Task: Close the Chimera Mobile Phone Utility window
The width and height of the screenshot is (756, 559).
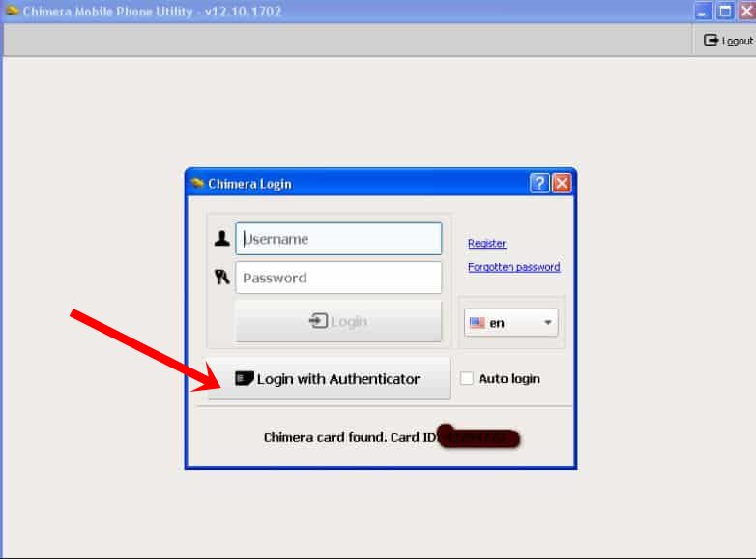Action: [747, 11]
